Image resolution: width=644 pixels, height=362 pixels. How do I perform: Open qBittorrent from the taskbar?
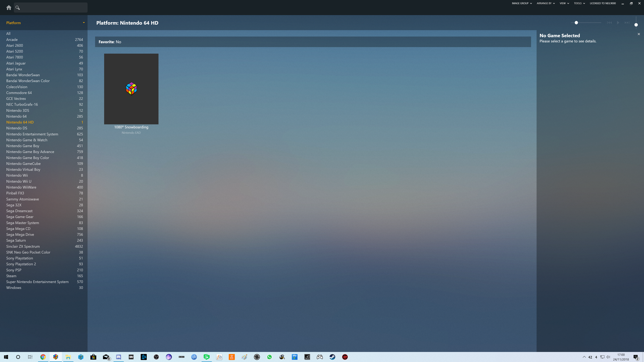[194, 357]
